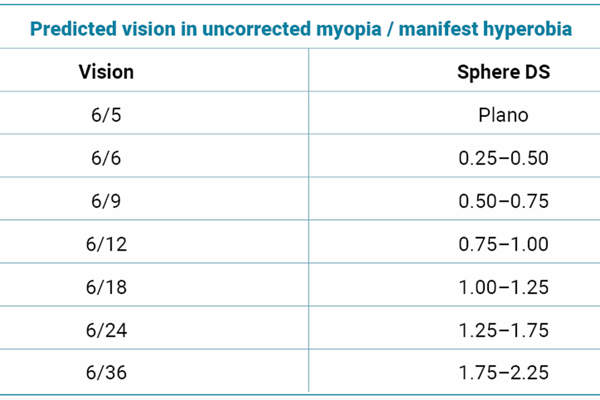Select the 6/12 vision cell
600x400 pixels.
coord(105,244)
